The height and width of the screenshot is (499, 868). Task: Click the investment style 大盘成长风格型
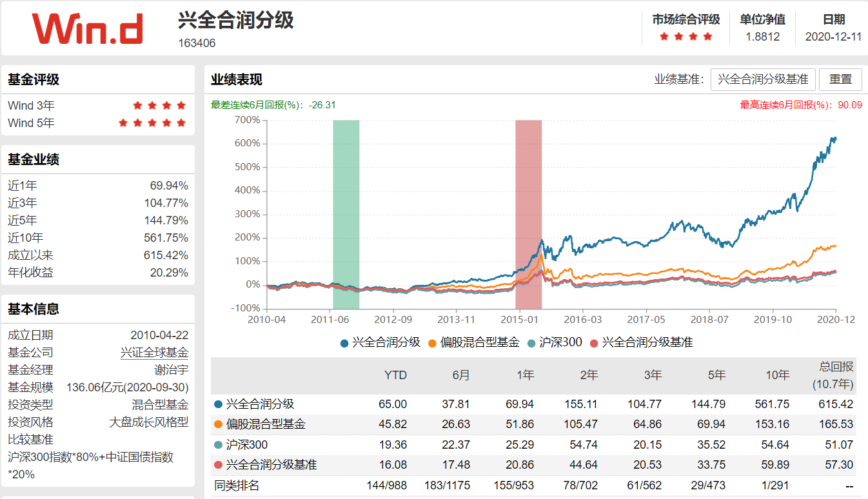tap(149, 422)
